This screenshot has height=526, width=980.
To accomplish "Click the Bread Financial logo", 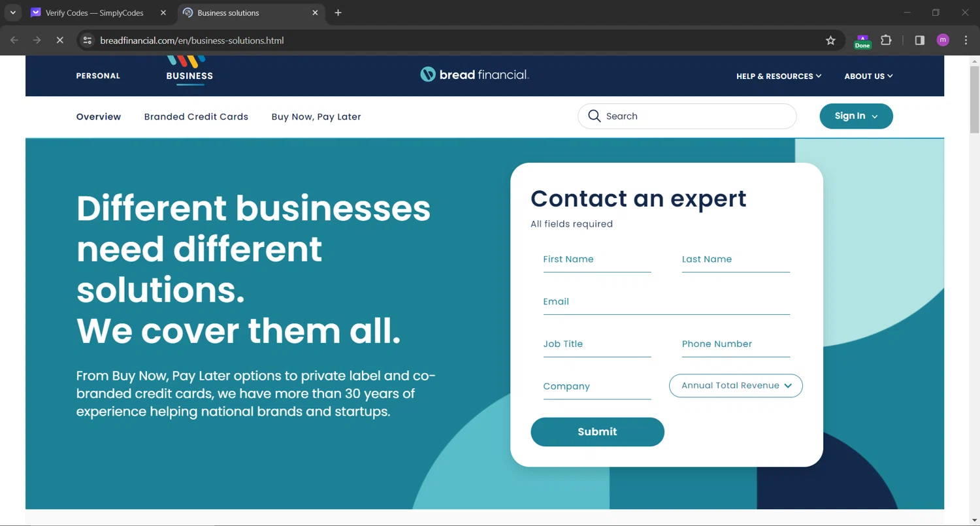I will pos(474,74).
